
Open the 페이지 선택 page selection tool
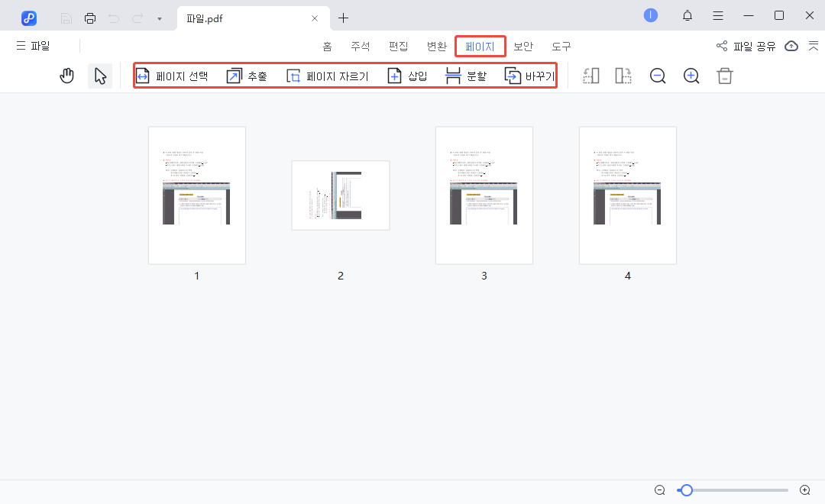coord(172,76)
